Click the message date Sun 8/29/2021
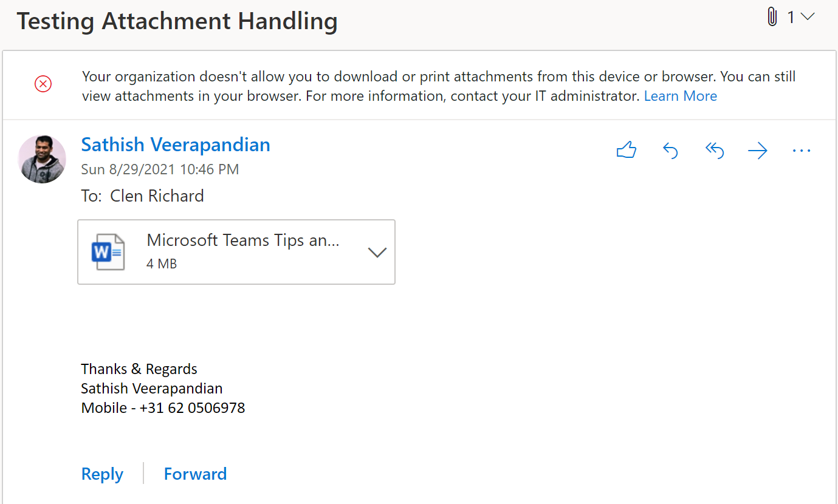 click(160, 169)
